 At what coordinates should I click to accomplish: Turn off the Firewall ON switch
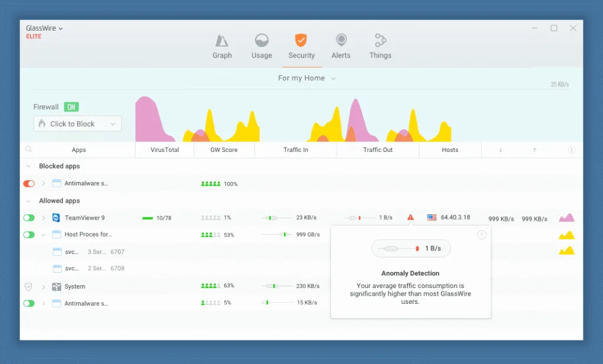pos(71,107)
